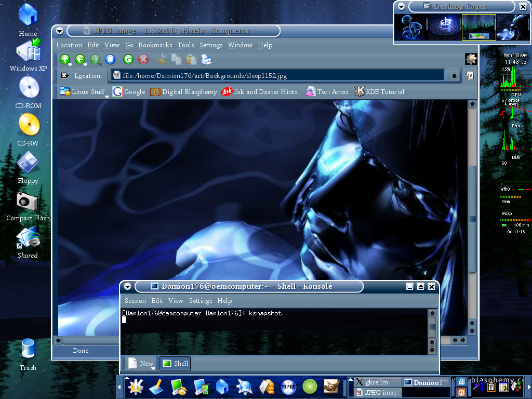Click the red Stop loading icon

click(x=143, y=59)
